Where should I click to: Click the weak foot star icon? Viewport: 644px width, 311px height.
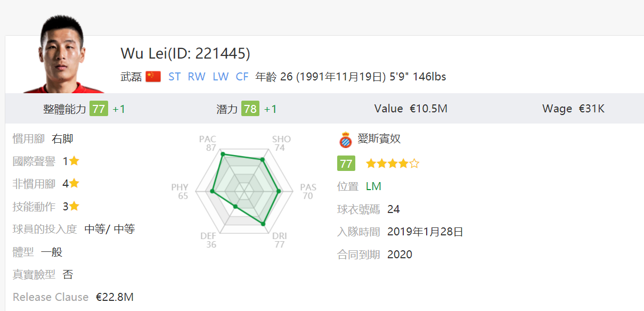74,184
